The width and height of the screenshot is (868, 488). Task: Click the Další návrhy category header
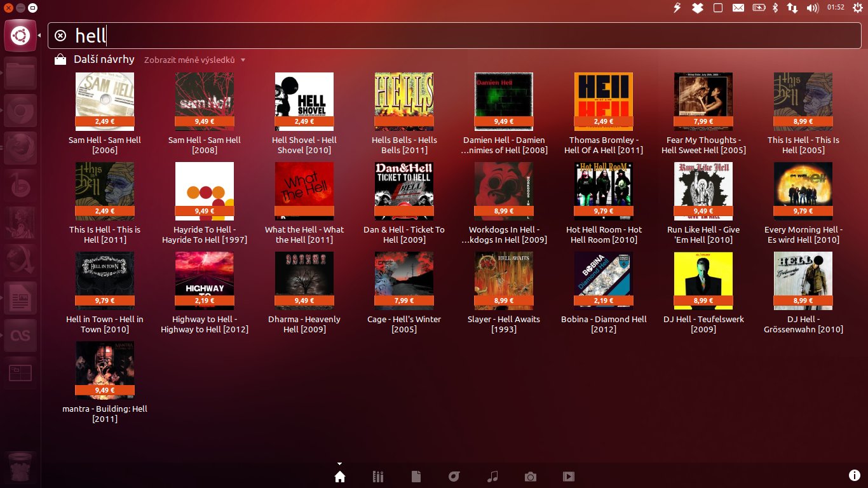[104, 59]
